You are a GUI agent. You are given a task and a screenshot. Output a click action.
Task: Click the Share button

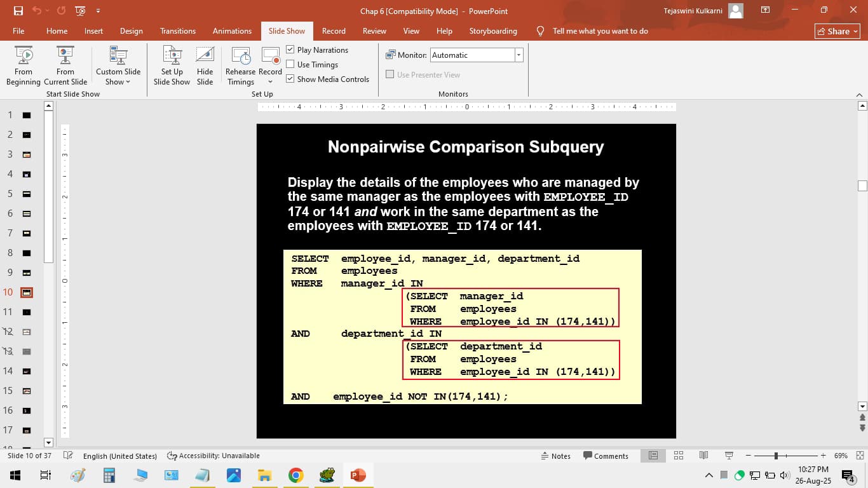[837, 30]
